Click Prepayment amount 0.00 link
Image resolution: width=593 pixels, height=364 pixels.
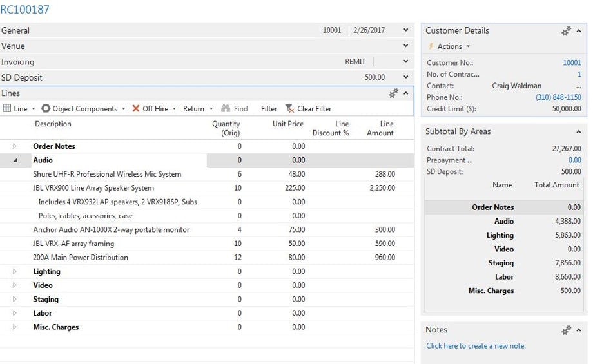(574, 160)
